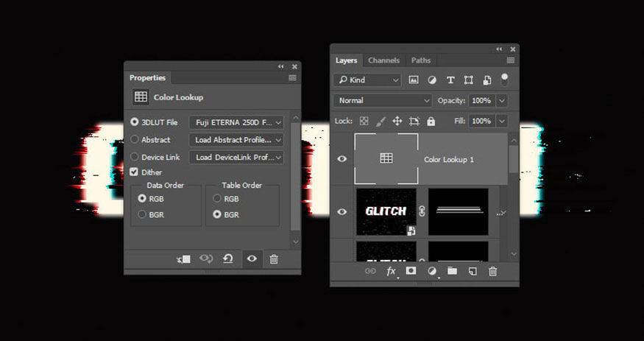Viewport: 644px width, 341px height.
Task: Add a layer style via fx
Action: (391, 271)
